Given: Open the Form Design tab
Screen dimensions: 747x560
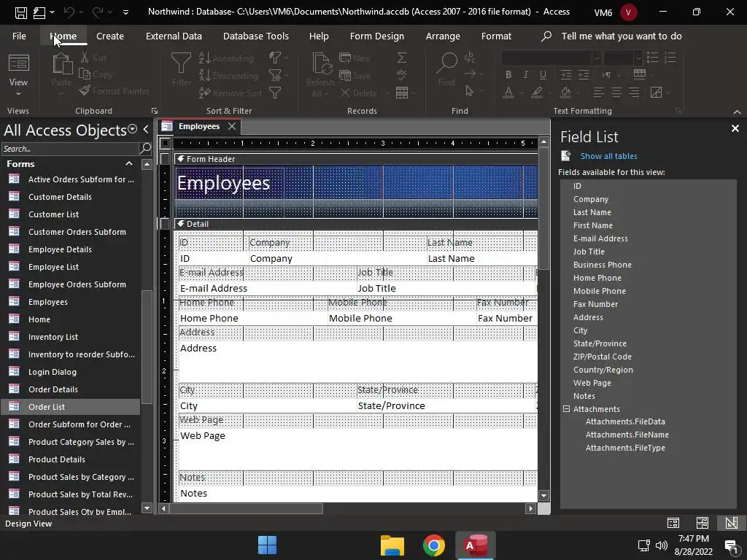Looking at the screenshot, I should [x=377, y=36].
